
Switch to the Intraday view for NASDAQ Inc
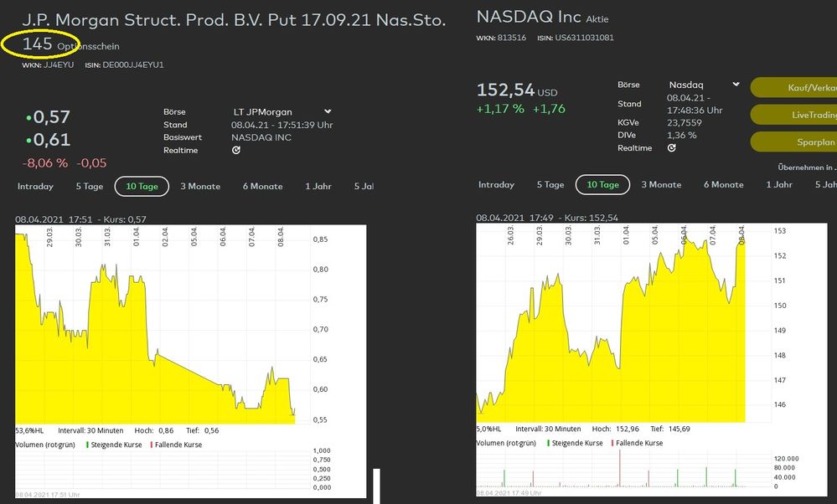(497, 185)
